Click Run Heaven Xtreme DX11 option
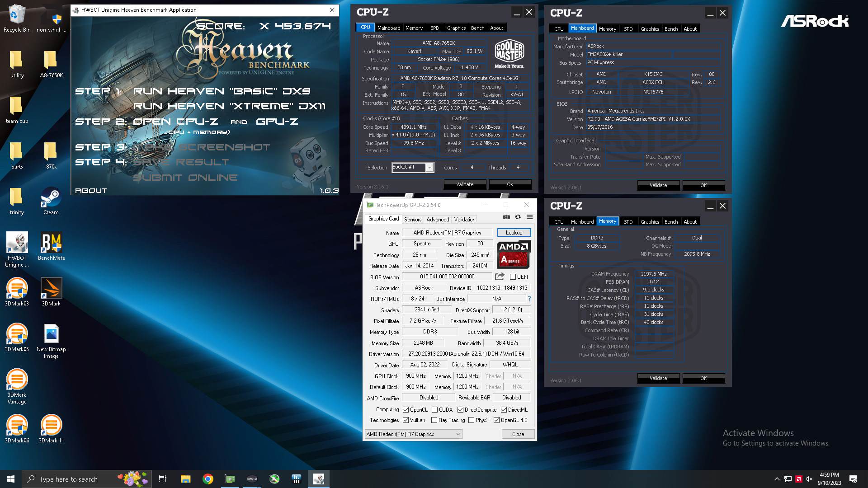This screenshot has width=868, height=488. [x=229, y=106]
